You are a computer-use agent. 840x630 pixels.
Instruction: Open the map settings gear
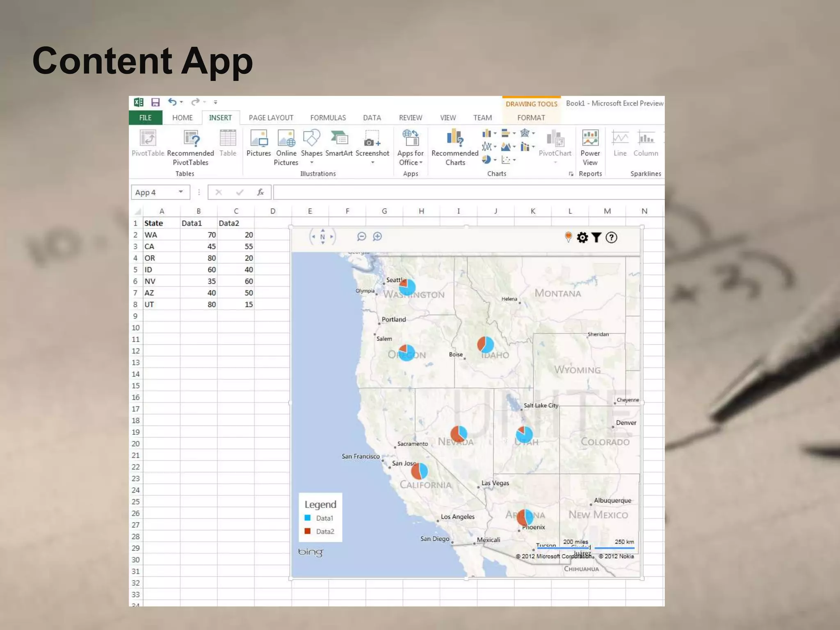pos(582,237)
